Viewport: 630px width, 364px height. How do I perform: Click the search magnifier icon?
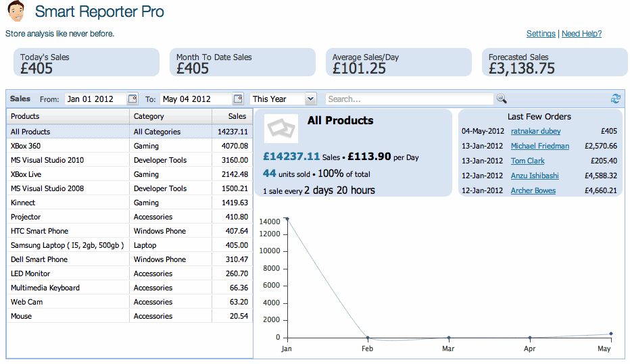502,99
